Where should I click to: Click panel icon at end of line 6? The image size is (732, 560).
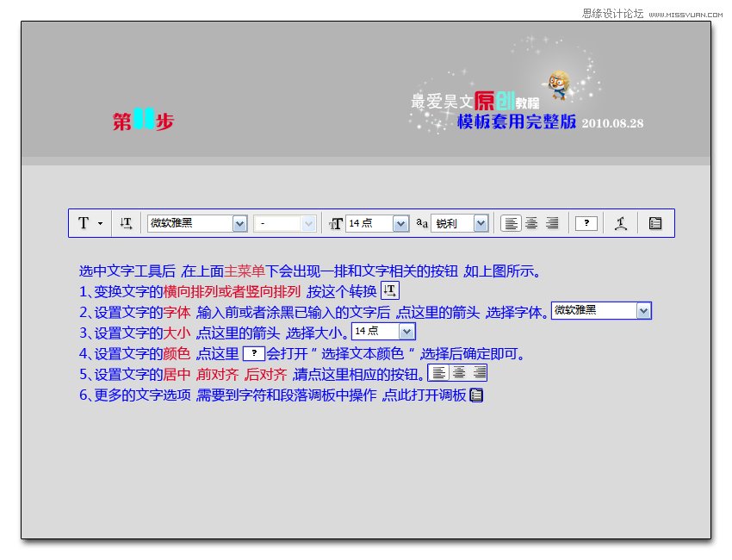(476, 395)
